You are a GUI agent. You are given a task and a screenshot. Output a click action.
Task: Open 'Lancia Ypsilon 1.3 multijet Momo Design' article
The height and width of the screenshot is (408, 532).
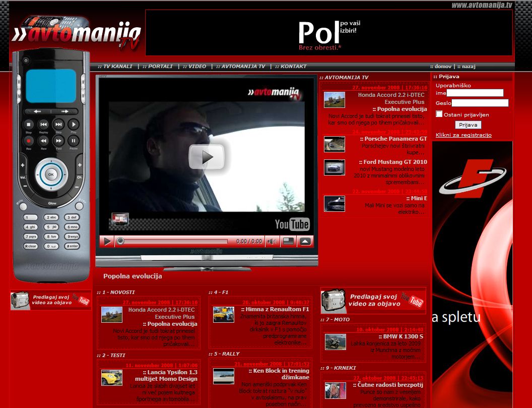click(x=166, y=375)
